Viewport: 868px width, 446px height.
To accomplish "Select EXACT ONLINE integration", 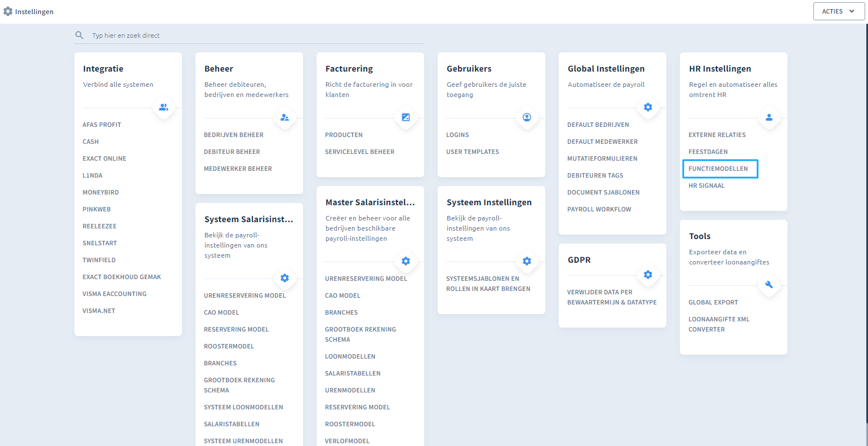I will tap(104, 158).
